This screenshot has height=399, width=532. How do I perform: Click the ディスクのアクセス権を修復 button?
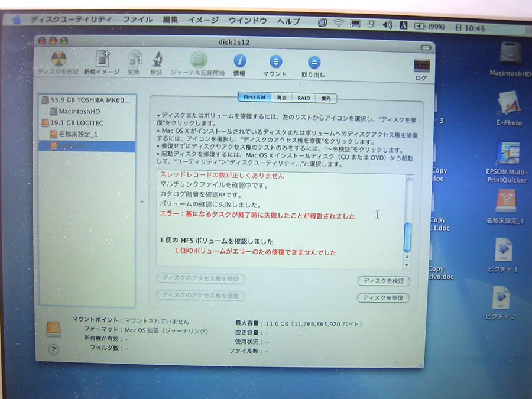tap(200, 295)
